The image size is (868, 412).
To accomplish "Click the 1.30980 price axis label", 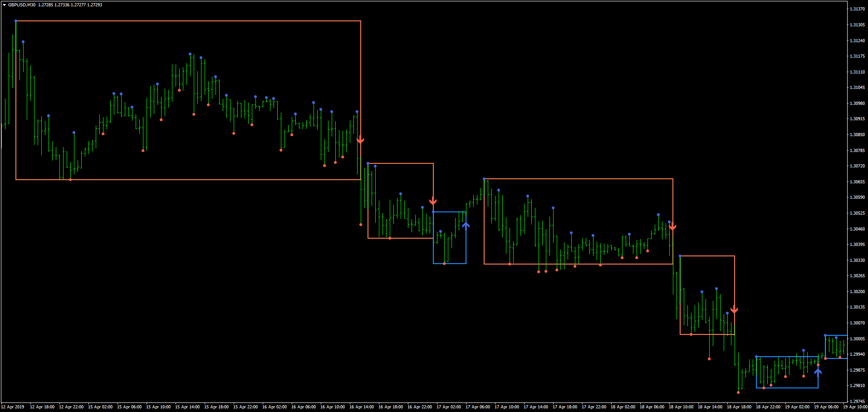I will point(857,103).
